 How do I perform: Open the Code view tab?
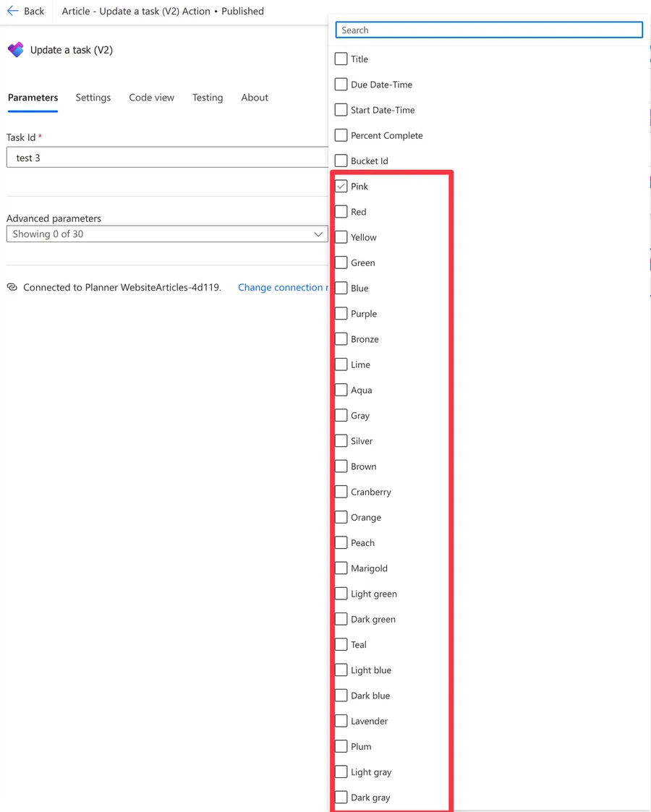tap(151, 98)
